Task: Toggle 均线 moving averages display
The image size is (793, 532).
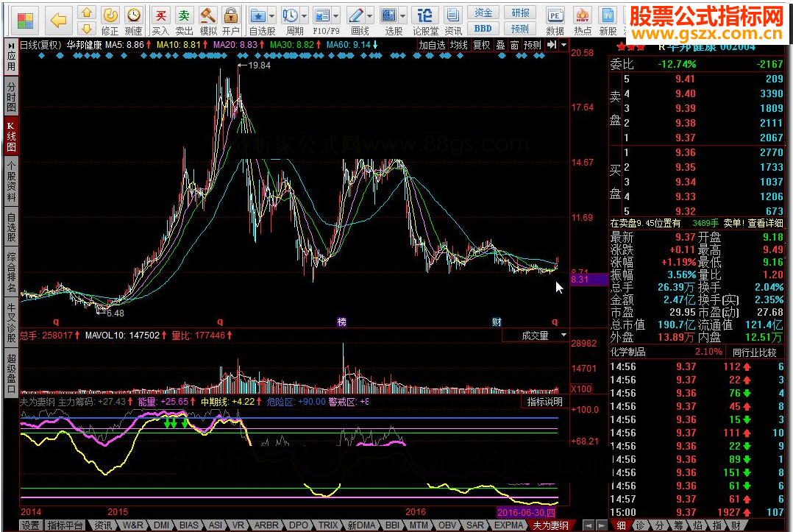Action: (459, 45)
